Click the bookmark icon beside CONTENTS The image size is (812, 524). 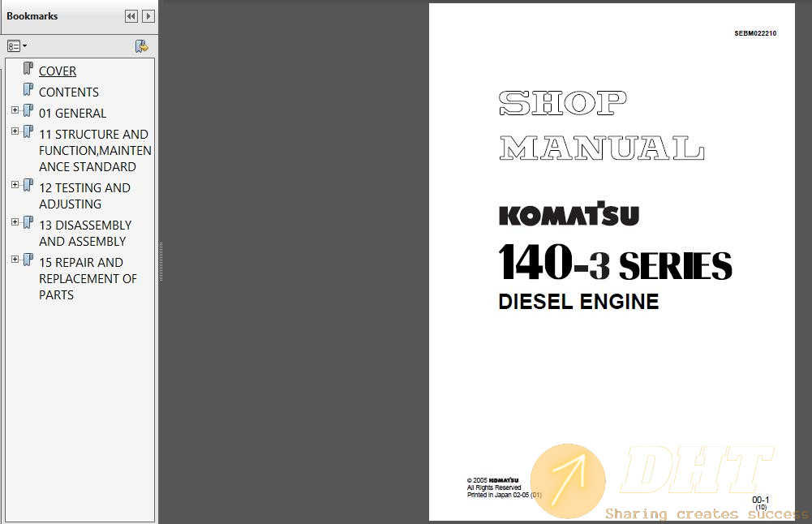tap(28, 91)
